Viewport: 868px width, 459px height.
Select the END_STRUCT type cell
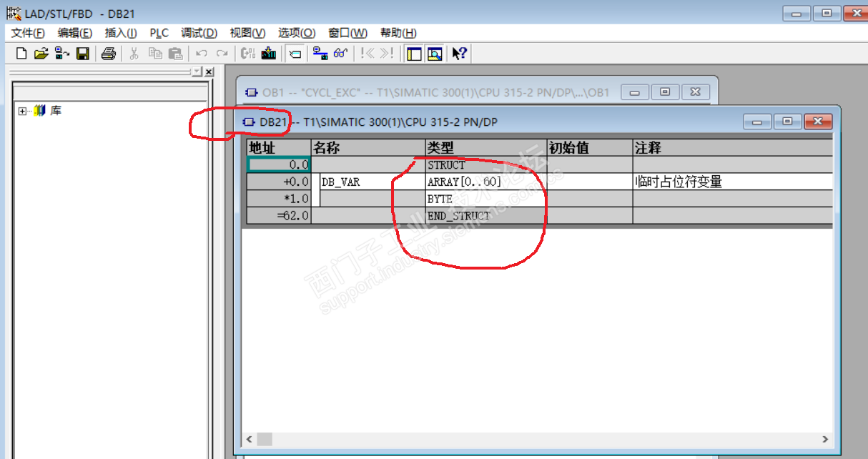[x=485, y=216]
